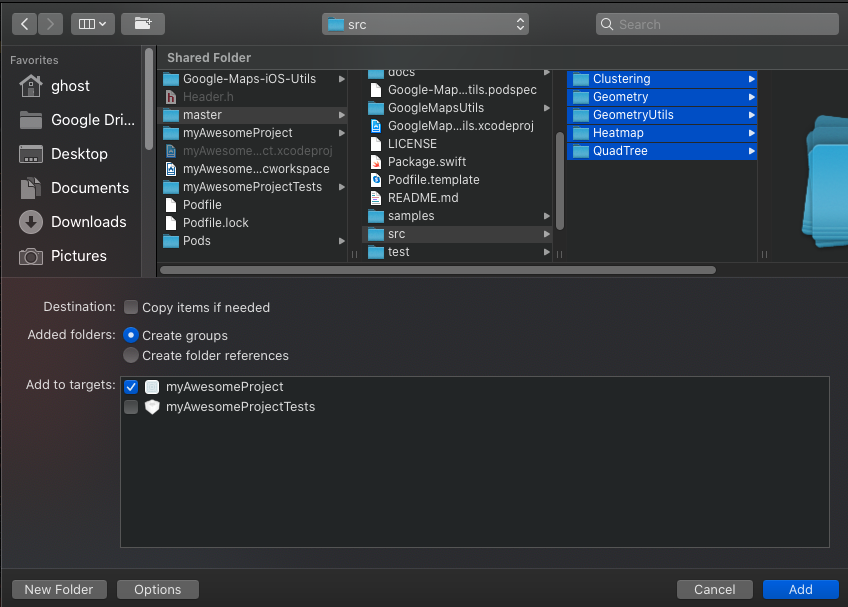Focus the Search field
The image size is (848, 607).
click(717, 24)
